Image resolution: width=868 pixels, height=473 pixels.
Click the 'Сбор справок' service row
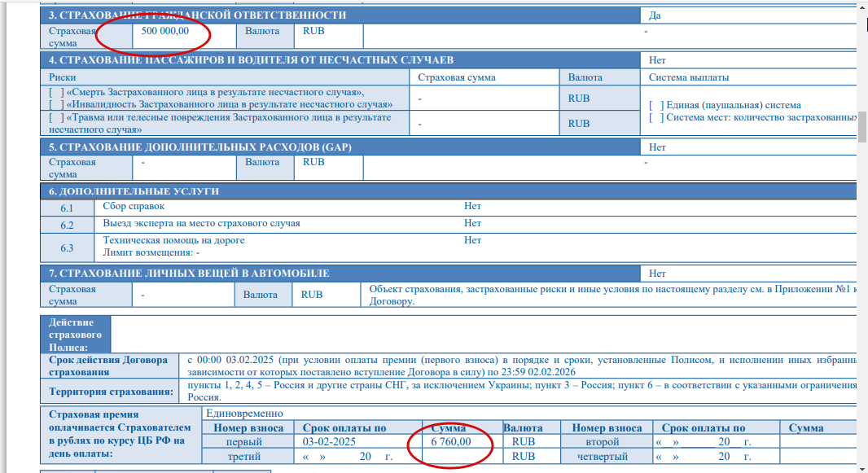coord(134,206)
